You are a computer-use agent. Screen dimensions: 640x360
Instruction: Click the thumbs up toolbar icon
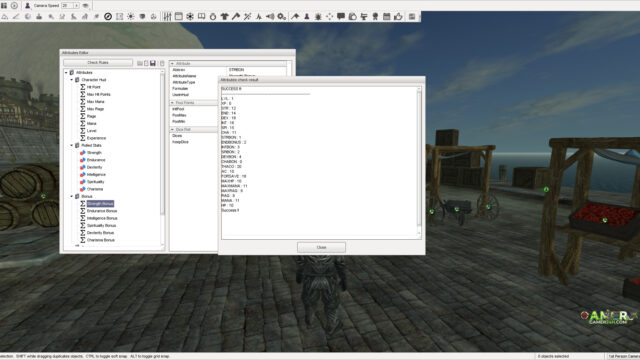point(398,16)
